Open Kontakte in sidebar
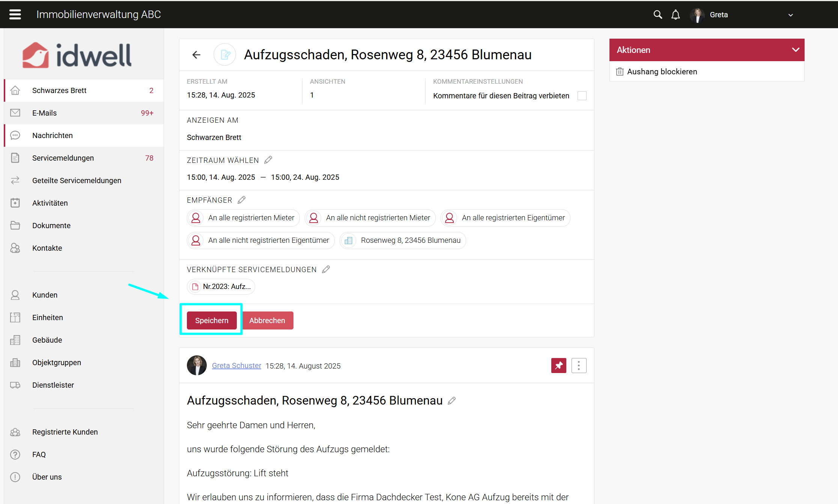 84,248
